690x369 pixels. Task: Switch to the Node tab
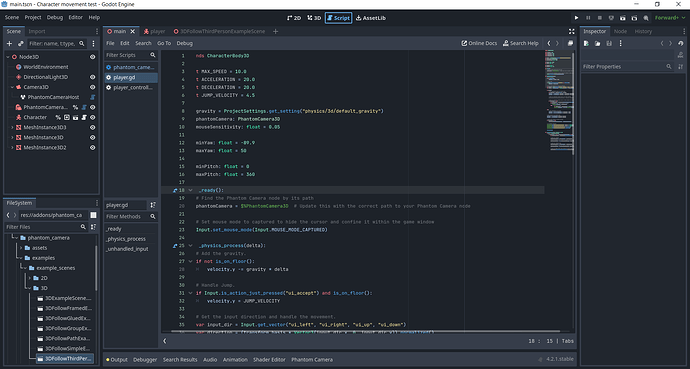pyautogui.click(x=620, y=31)
